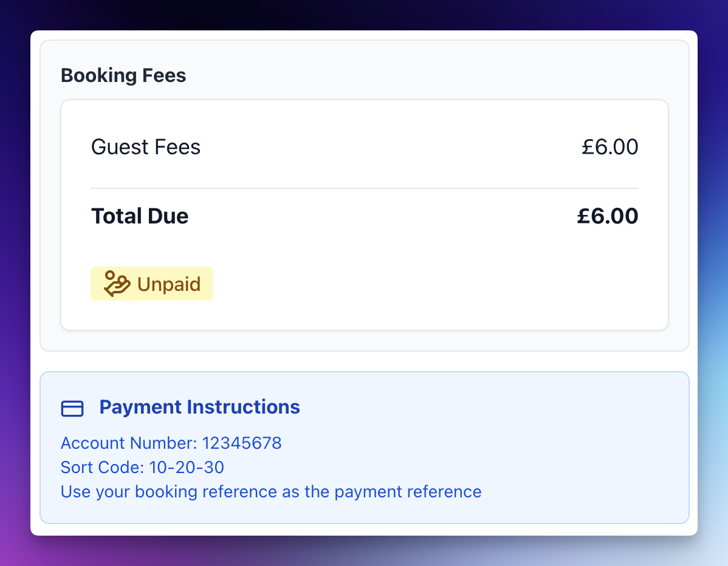Collapse the Guest Fees breakdown
The height and width of the screenshot is (566, 728).
coord(146,146)
